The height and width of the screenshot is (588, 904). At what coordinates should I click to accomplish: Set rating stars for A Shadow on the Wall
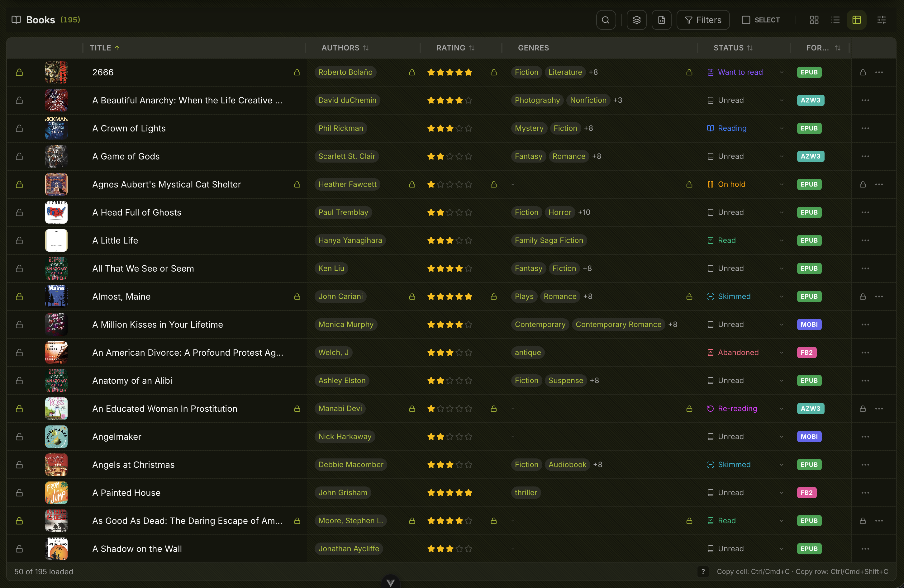[x=450, y=549]
